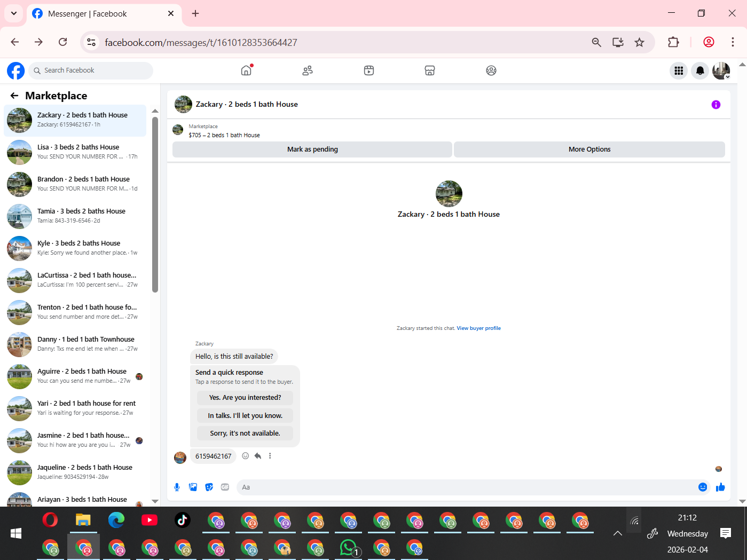Open the notifications bell
The image size is (747, 560).
(x=700, y=70)
